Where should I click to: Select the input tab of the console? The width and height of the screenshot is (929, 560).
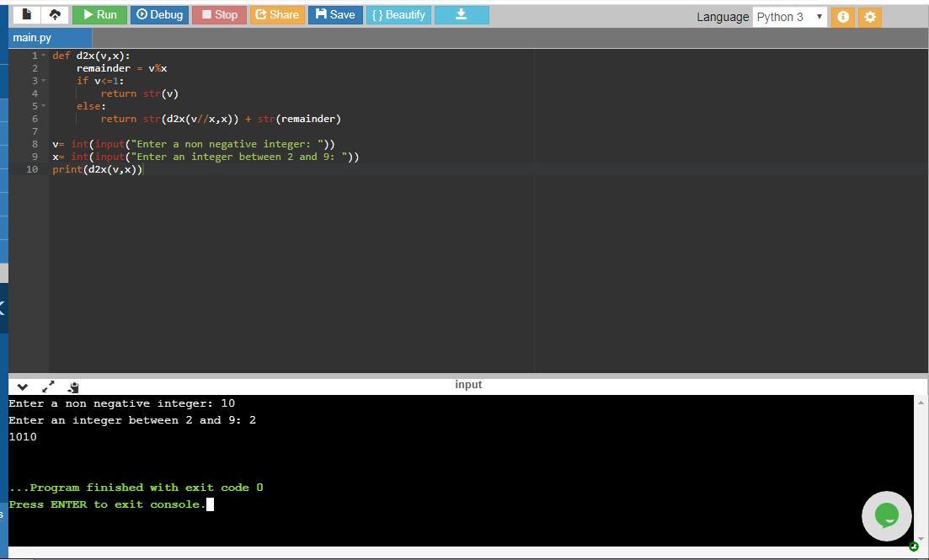click(x=468, y=385)
